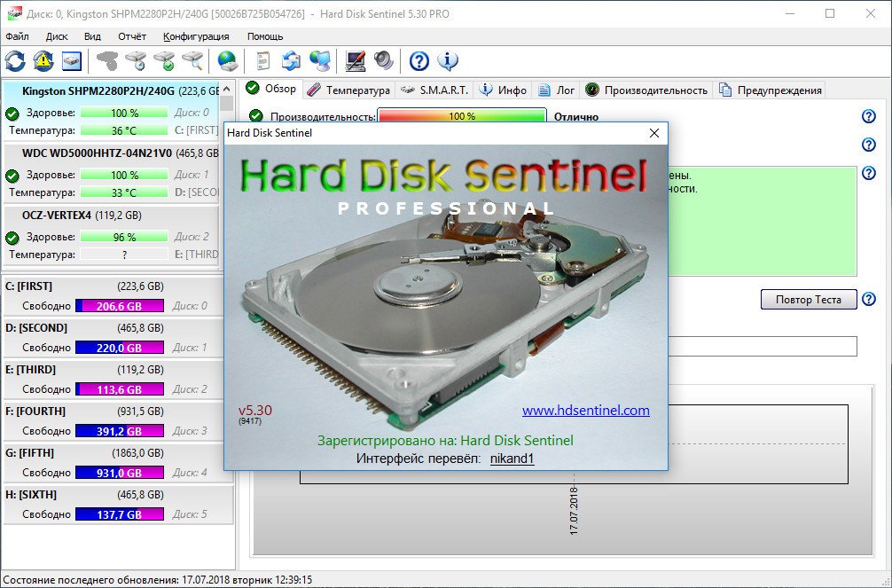The image size is (892, 588).
Task: Click the disk with magnifying glass toolbar icon
Action: click(x=193, y=61)
